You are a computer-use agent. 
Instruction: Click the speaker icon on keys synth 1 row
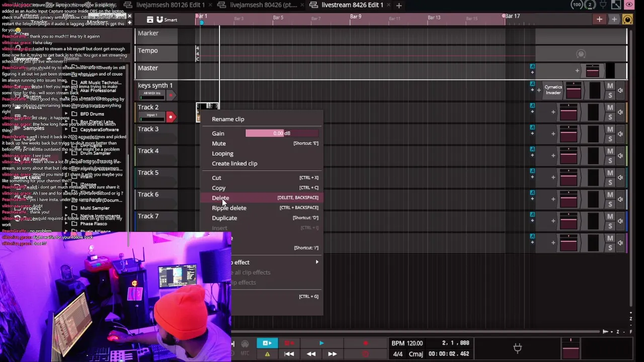[x=620, y=90]
